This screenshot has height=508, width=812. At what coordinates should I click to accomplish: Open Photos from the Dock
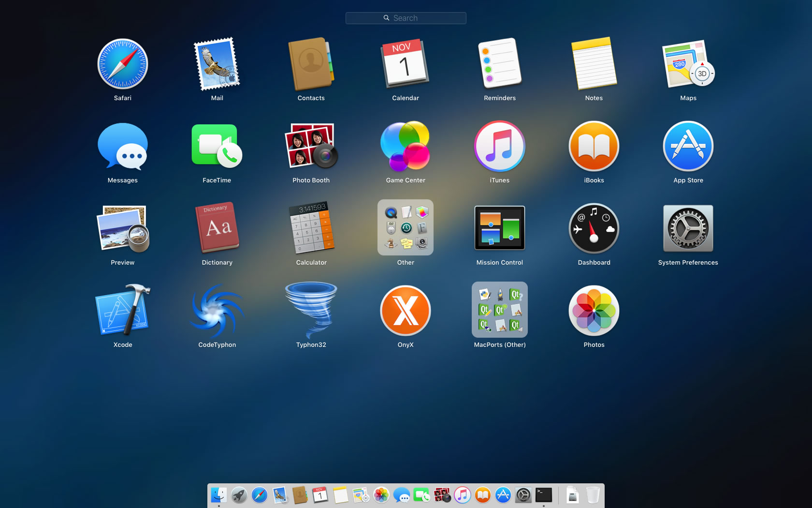tap(381, 495)
